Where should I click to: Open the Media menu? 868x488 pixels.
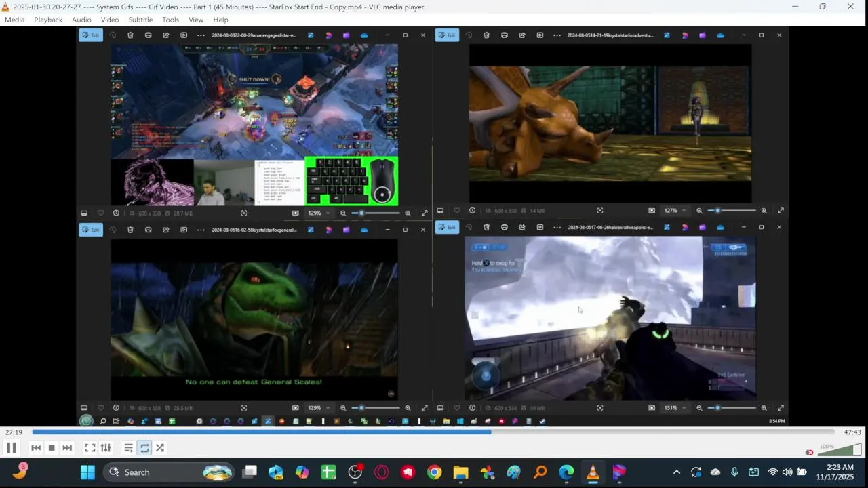pyautogui.click(x=14, y=20)
